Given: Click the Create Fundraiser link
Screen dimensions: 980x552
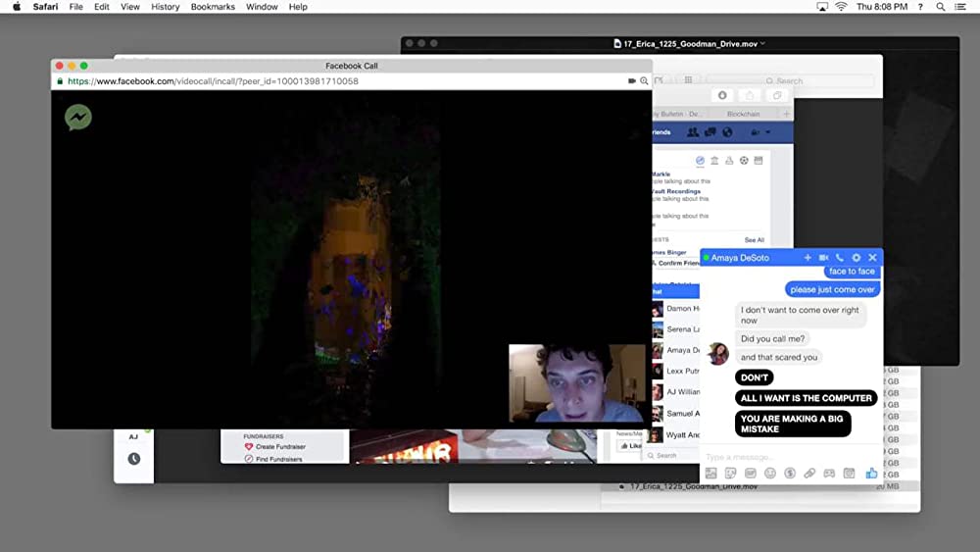Looking at the screenshot, I should [279, 446].
